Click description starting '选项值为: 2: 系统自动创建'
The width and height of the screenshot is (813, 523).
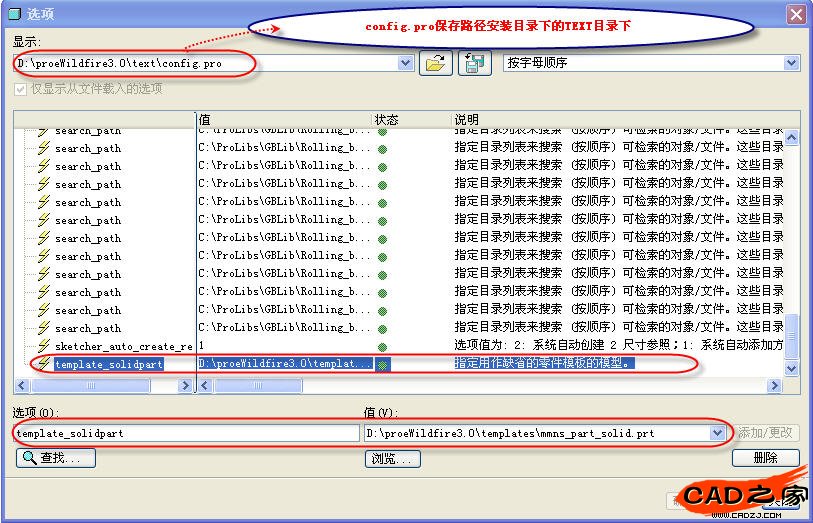[x=619, y=345]
